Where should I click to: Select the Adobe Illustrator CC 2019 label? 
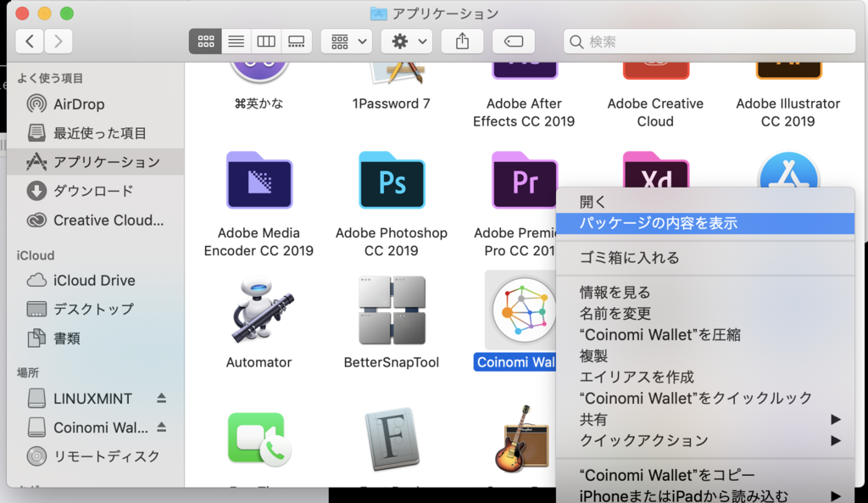pos(787,113)
